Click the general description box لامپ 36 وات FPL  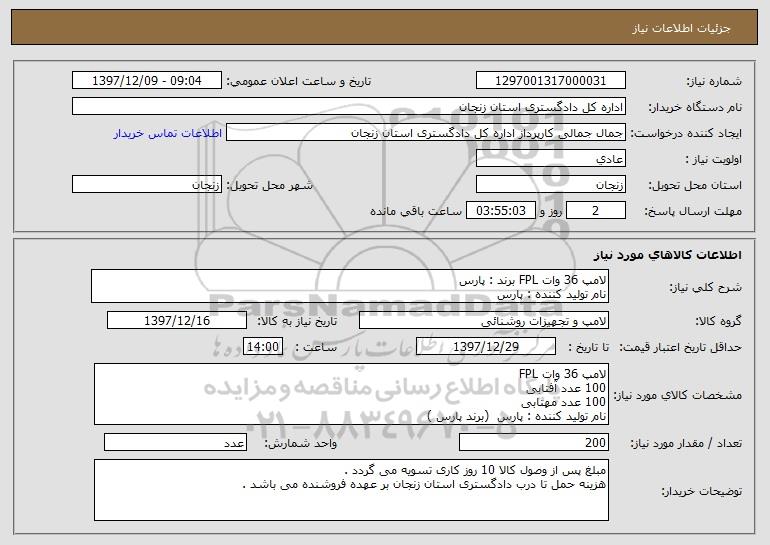[x=350, y=286]
